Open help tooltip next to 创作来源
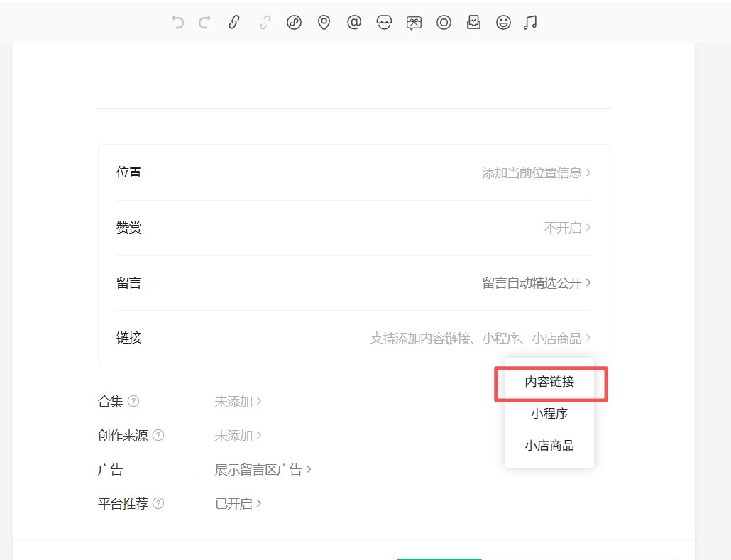This screenshot has height=560, width=731. (x=158, y=435)
